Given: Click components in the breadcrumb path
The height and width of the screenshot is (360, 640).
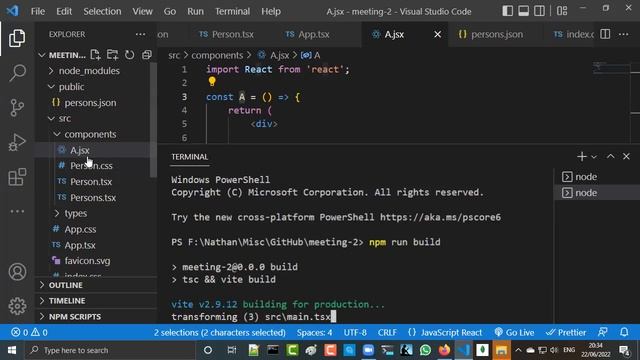Looking at the screenshot, I should click(x=217, y=55).
